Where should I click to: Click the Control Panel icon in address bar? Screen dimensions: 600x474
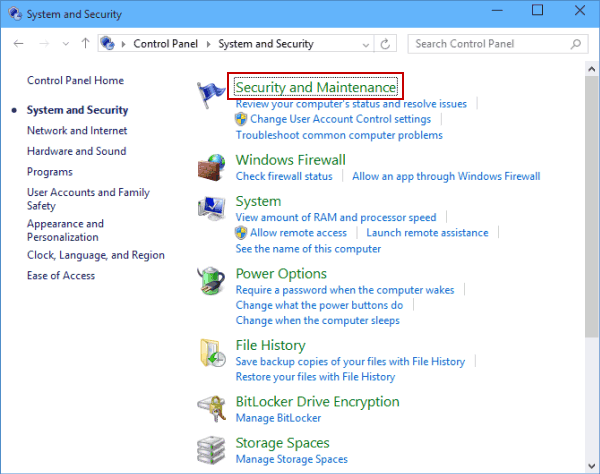point(108,43)
